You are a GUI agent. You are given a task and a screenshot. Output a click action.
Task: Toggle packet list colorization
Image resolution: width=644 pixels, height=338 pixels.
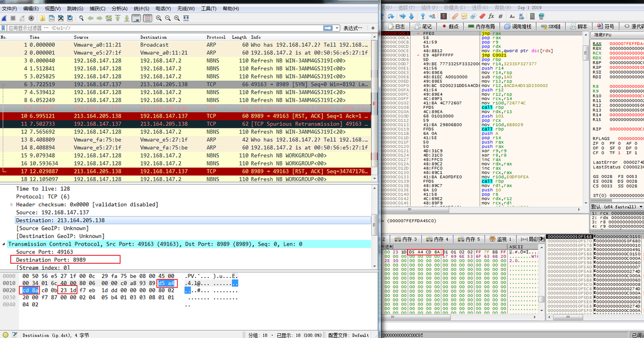click(x=148, y=18)
